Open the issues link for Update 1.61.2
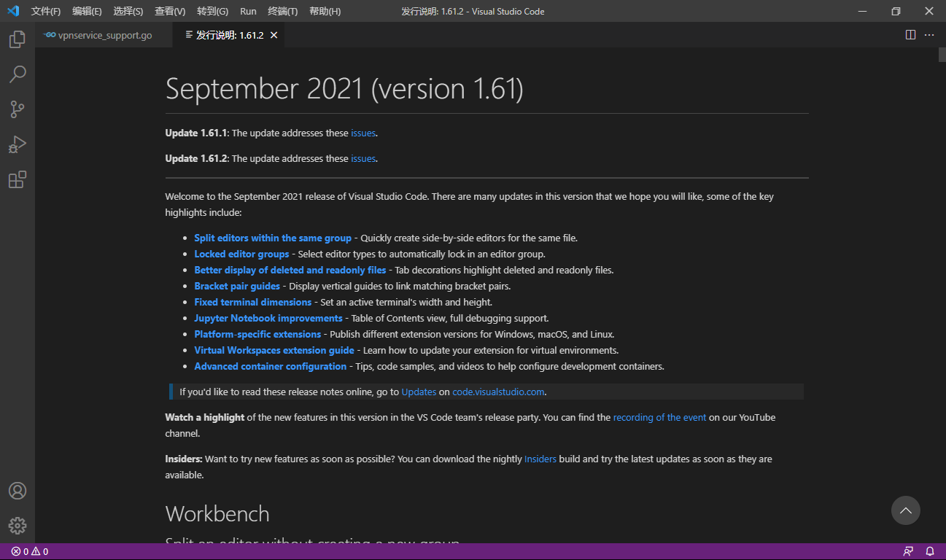This screenshot has height=560, width=946. pos(362,158)
